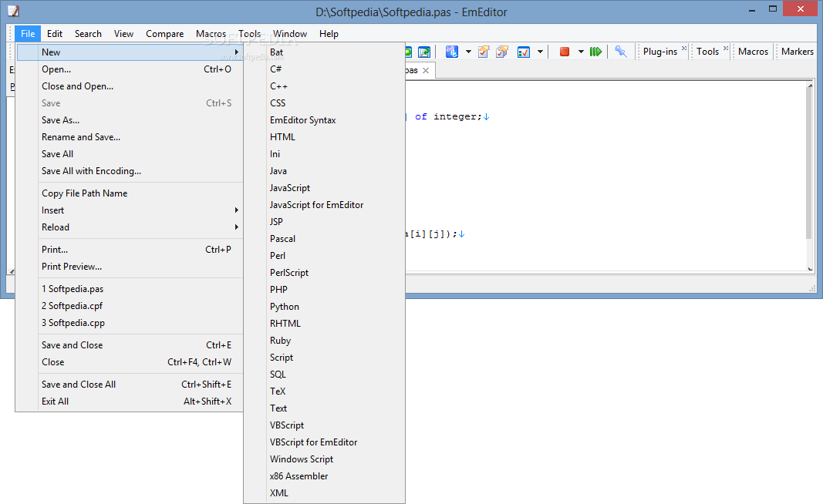Open dropdown arrow beside record macro button

(x=581, y=52)
